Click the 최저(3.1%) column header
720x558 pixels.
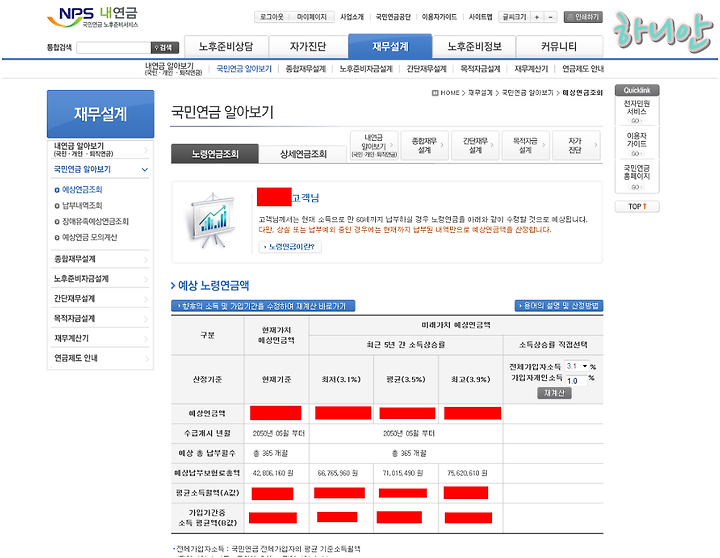tap(342, 379)
